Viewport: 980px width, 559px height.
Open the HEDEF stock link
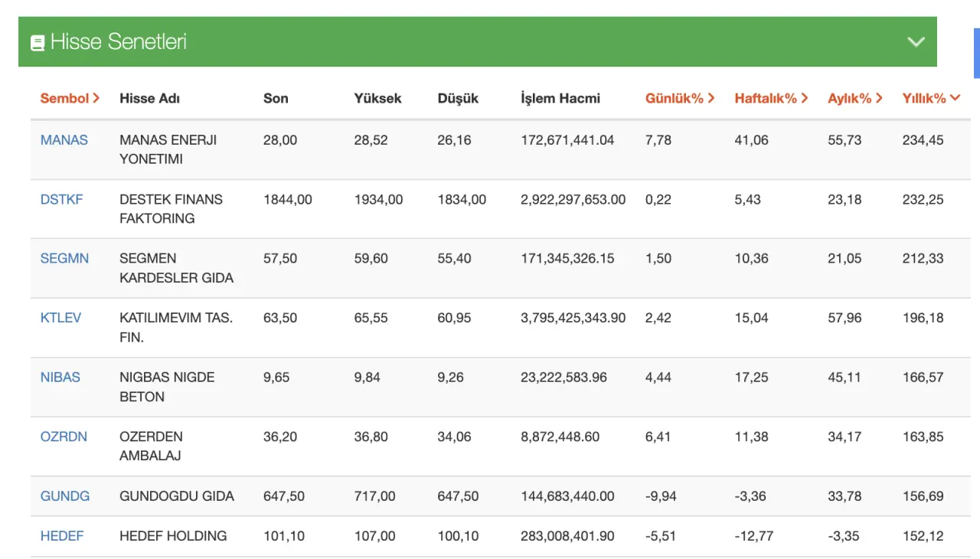point(62,536)
